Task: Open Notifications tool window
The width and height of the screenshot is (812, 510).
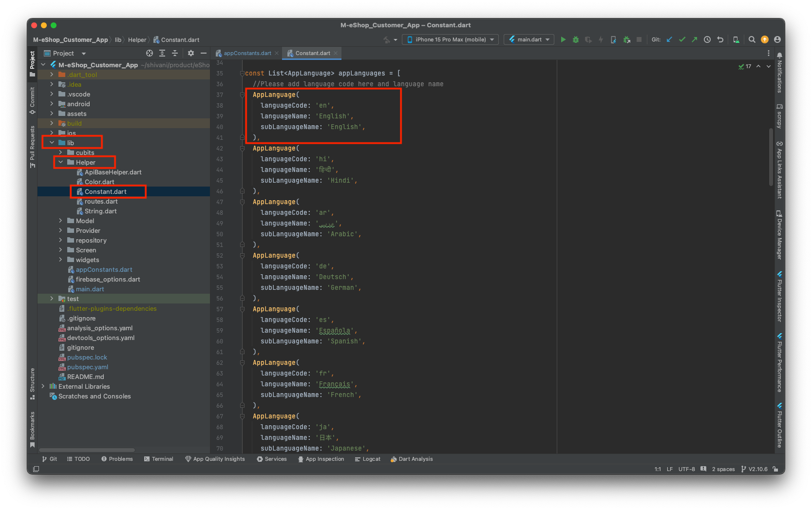Action: click(x=779, y=73)
